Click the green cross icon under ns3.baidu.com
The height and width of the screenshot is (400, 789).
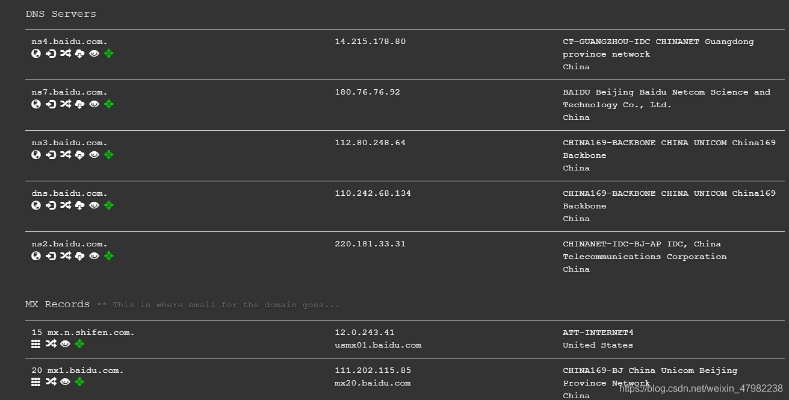pos(109,155)
